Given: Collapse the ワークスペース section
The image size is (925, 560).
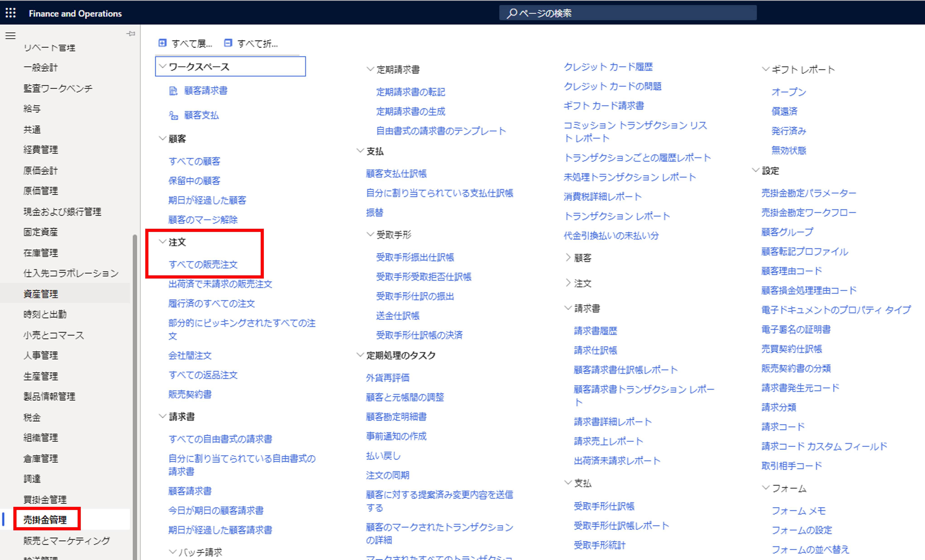Looking at the screenshot, I should coord(162,67).
